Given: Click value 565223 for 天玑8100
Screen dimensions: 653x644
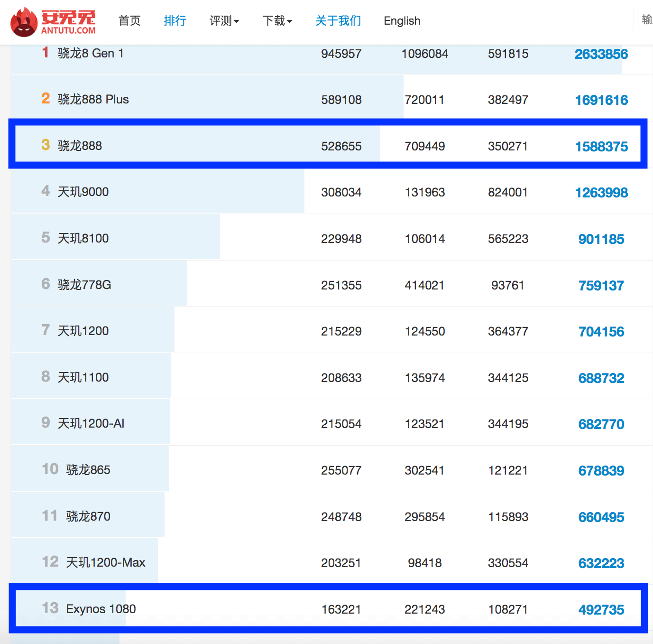Looking at the screenshot, I should click(508, 239).
